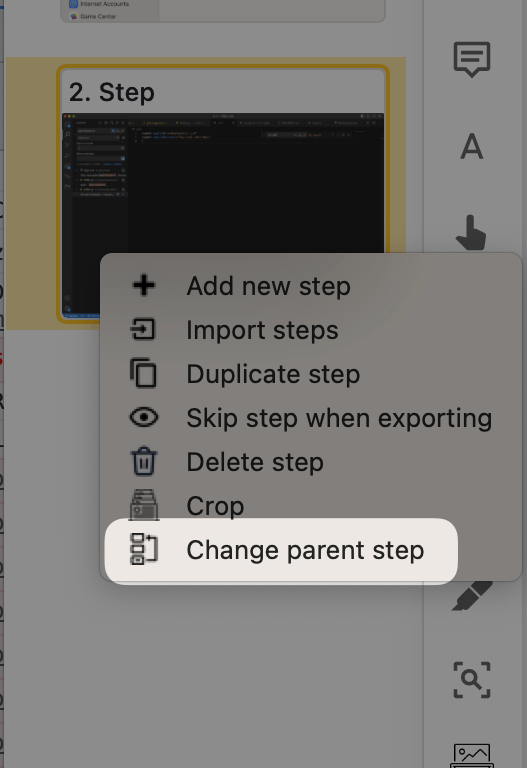Click the duplicate pages icon
The height and width of the screenshot is (768, 527).
[144, 373]
